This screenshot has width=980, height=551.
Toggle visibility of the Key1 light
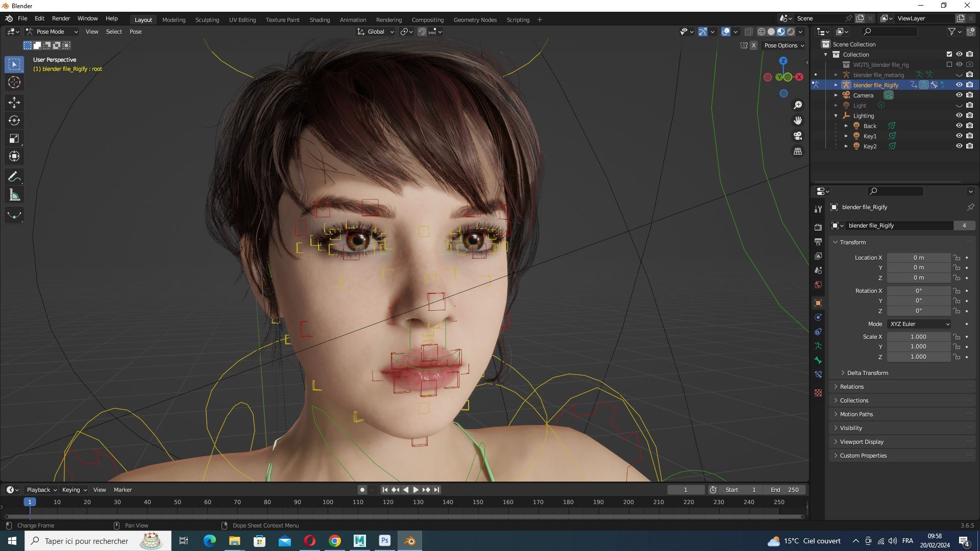pyautogui.click(x=959, y=136)
